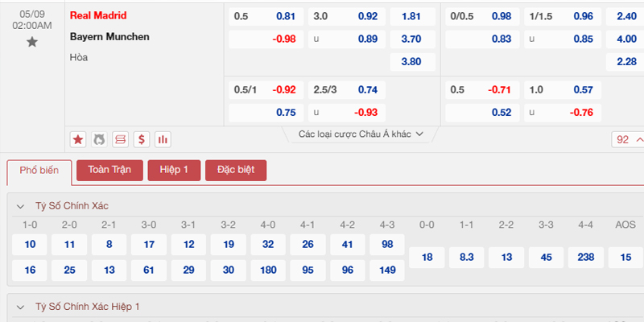Mark match as favorite with gray star
Image resolution: width=644 pixels, height=322 pixels.
coord(32,42)
